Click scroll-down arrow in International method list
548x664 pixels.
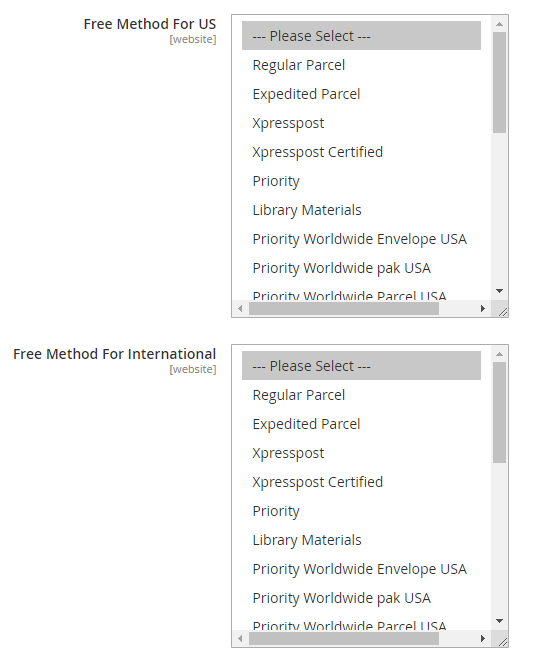(x=499, y=621)
